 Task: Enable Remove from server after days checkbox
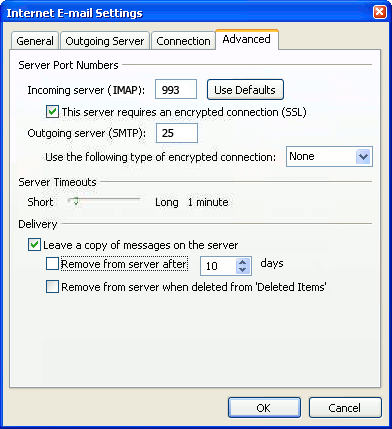52,264
